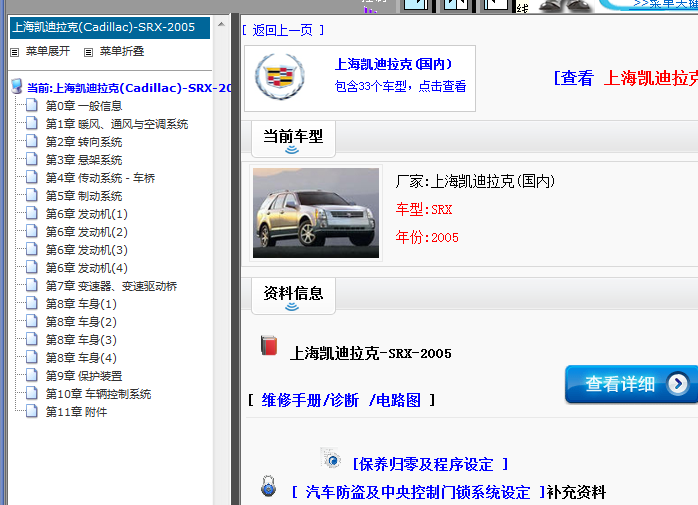Click the tree panel scroll-up arrow
The height and width of the screenshot is (505, 698).
tap(221, 24)
